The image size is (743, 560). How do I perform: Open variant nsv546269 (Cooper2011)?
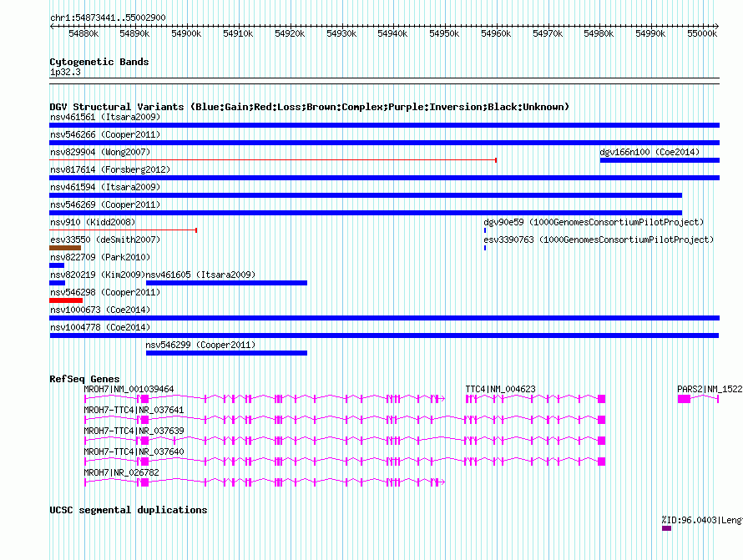(366, 213)
